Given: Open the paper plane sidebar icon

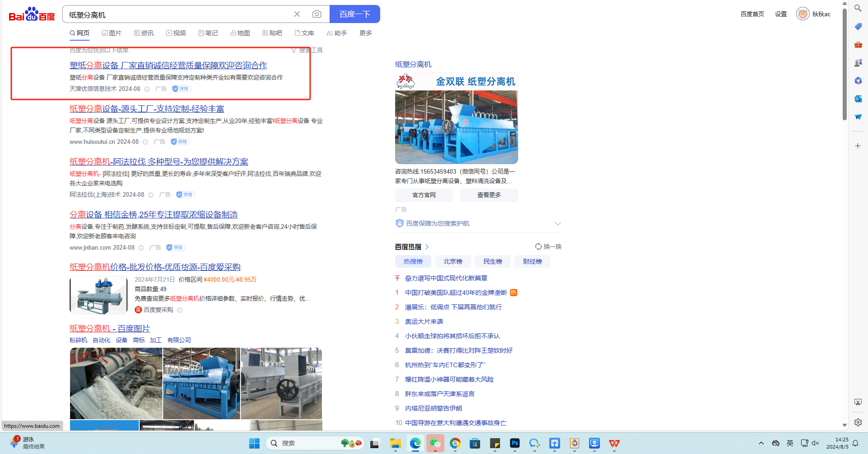Looking at the screenshot, I should [x=858, y=117].
